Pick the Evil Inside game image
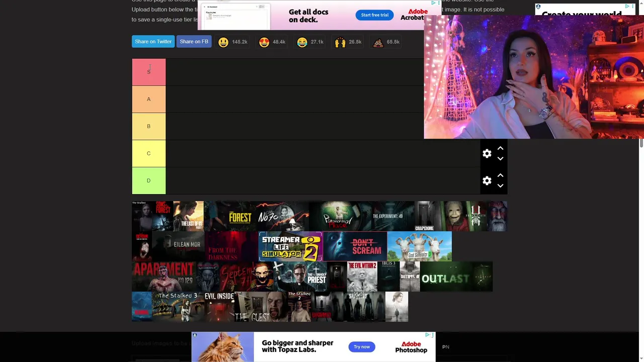Screen dimensions: 644x362 tap(219, 307)
